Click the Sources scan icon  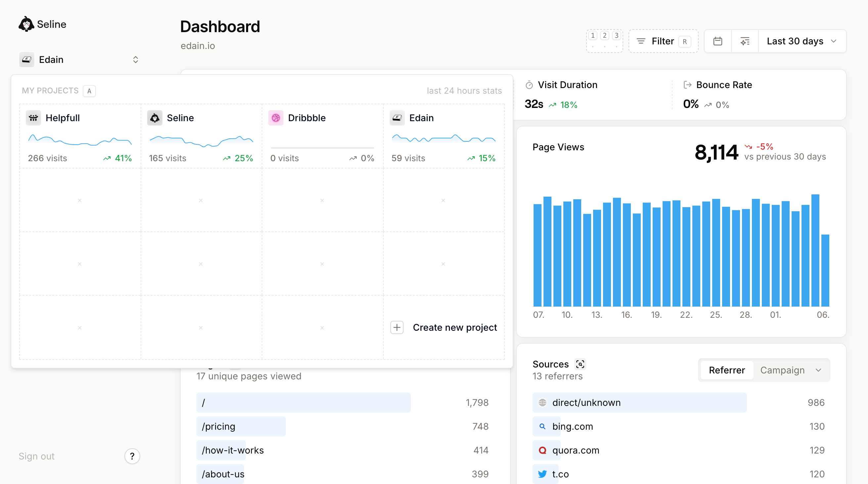click(580, 364)
